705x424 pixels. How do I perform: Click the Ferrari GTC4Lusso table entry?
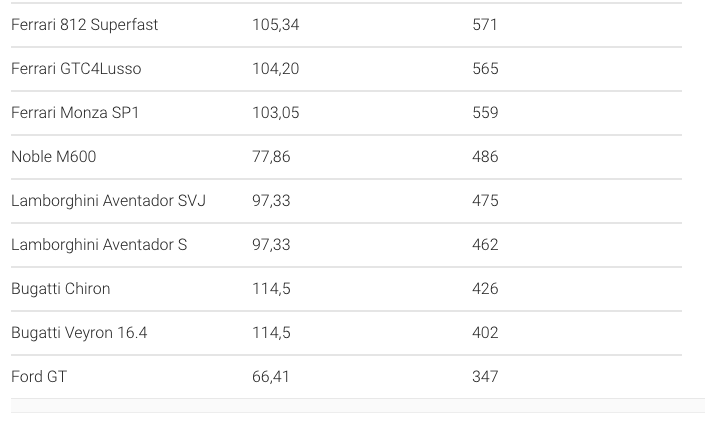point(76,69)
